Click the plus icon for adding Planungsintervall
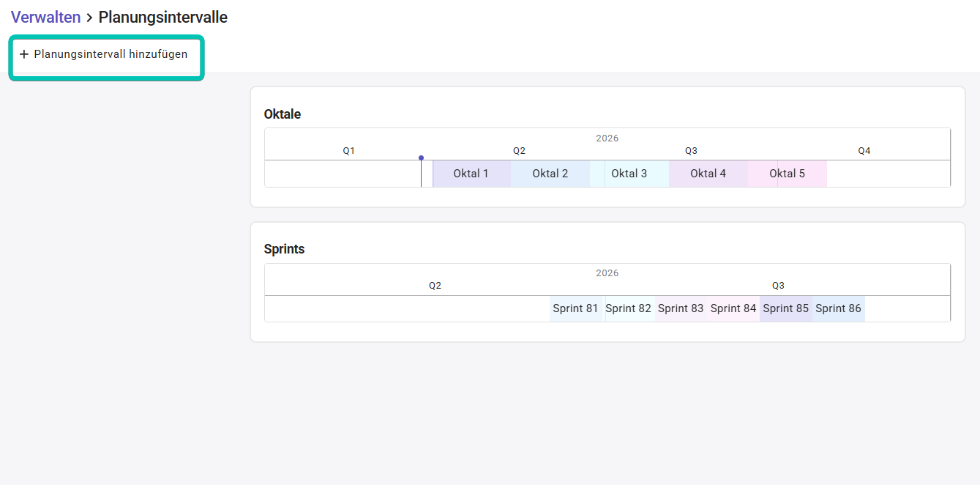980x485 pixels. (x=24, y=54)
